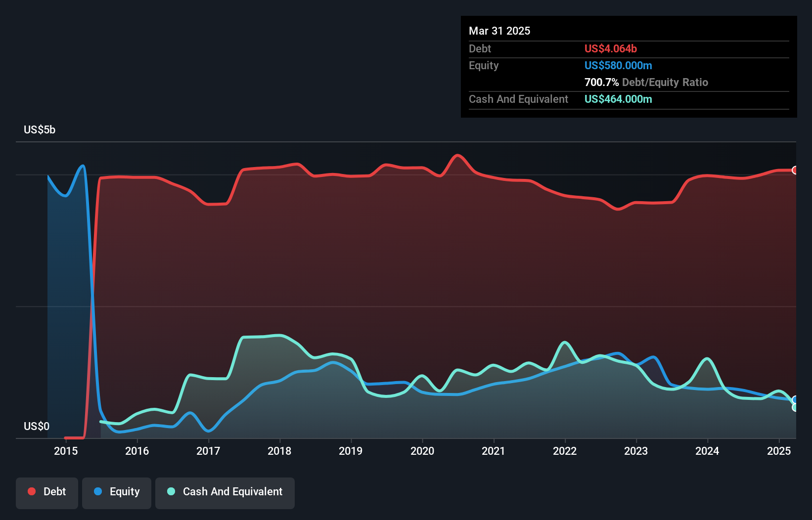Click the US$5b y-axis label

click(x=40, y=130)
